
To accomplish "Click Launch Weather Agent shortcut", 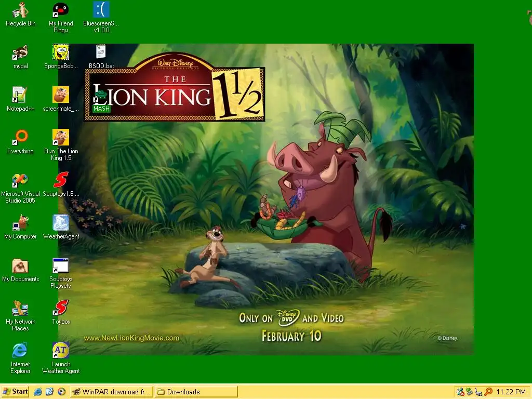I will (61, 358).
